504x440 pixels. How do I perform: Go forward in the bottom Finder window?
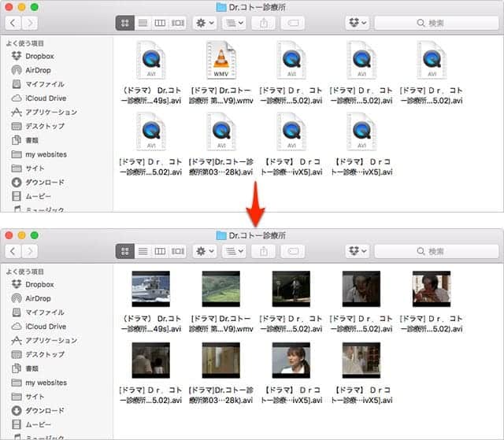point(30,251)
